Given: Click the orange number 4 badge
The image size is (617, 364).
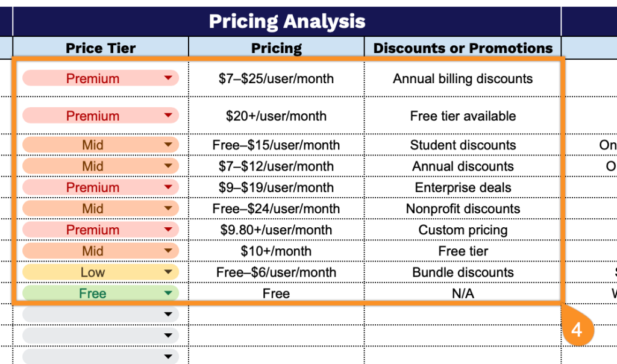Looking at the screenshot, I should point(577,330).
